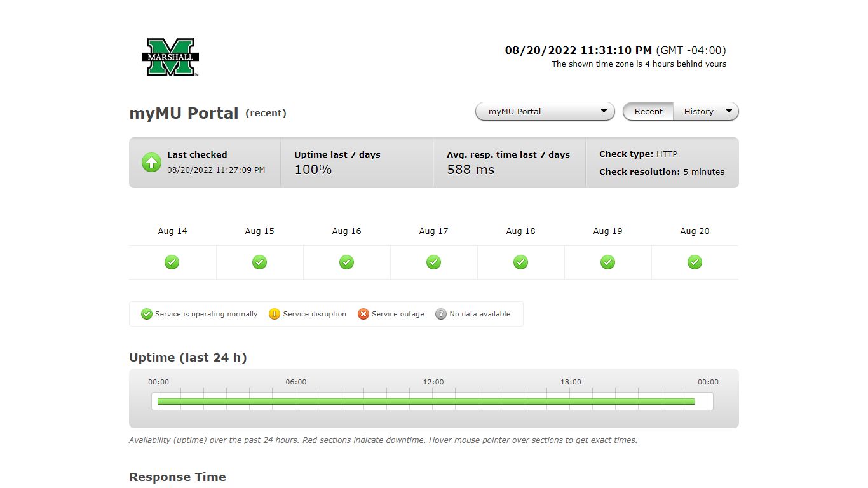
Task: Open the myMU Portal service dropdown
Action: [545, 111]
